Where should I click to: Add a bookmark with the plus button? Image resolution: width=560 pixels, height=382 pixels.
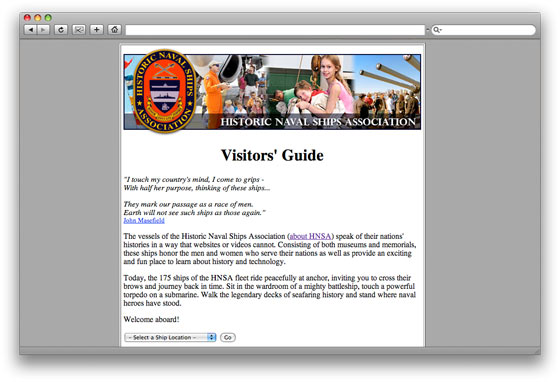coord(96,30)
